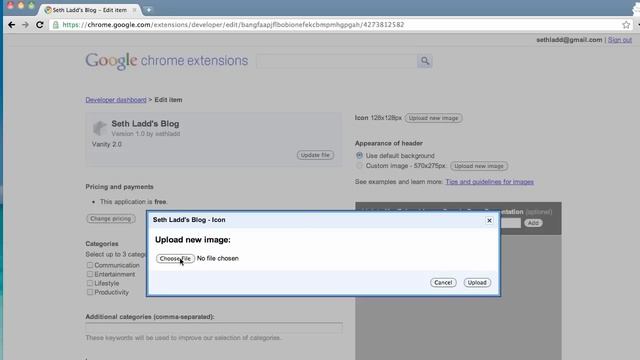This screenshot has width=640, height=360.
Task: Open a new tab with plus button
Action: (149, 10)
